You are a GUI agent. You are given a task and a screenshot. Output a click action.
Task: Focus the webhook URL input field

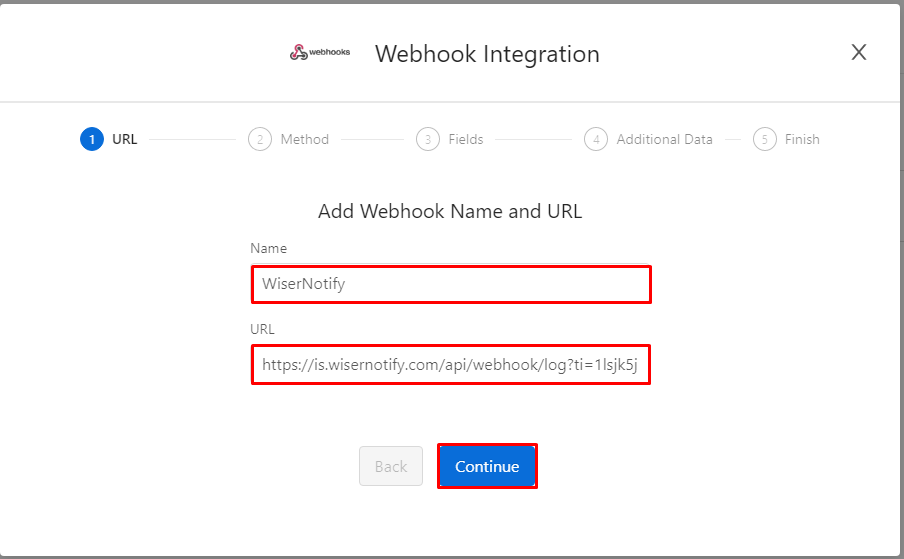451,365
